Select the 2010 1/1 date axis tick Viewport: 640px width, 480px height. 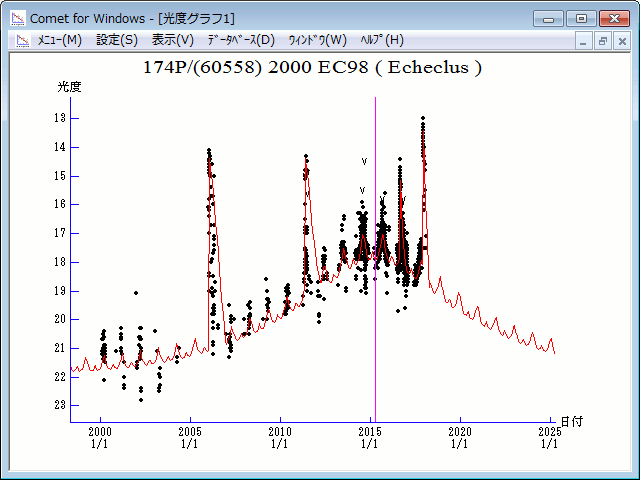280,437
